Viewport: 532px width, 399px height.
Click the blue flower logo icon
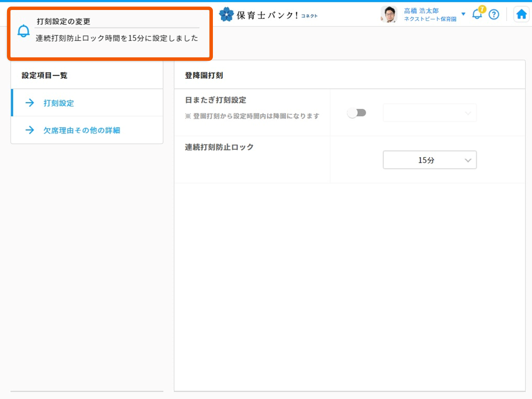coord(226,14)
